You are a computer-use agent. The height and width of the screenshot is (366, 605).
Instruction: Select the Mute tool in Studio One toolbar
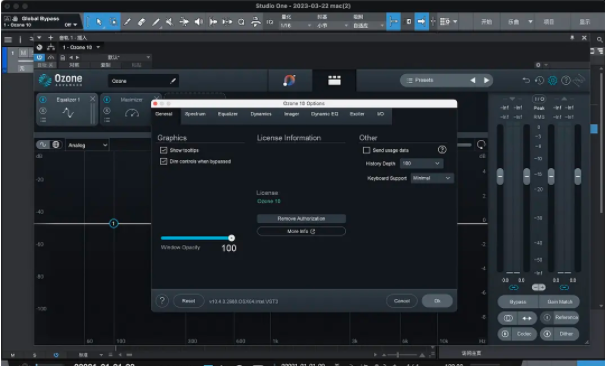[169, 22]
